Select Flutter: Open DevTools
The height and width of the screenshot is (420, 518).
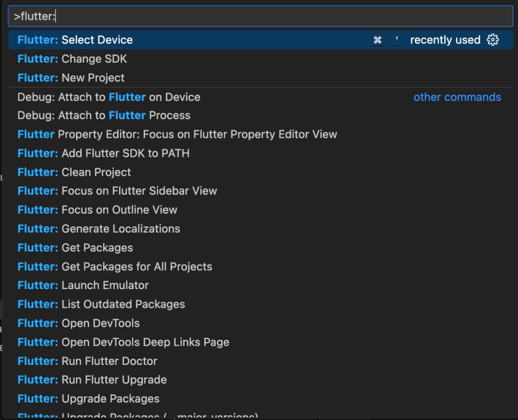260,323
